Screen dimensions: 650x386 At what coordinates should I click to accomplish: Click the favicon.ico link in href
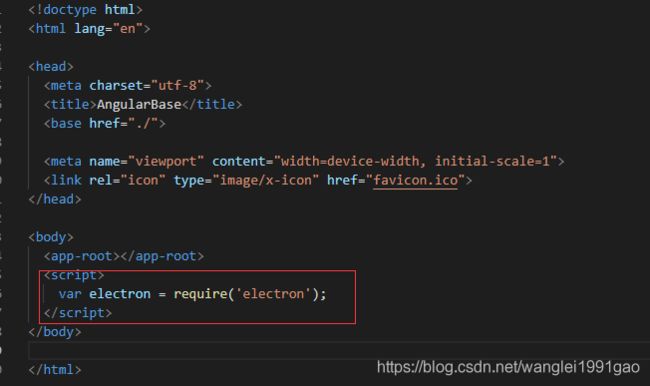415,180
